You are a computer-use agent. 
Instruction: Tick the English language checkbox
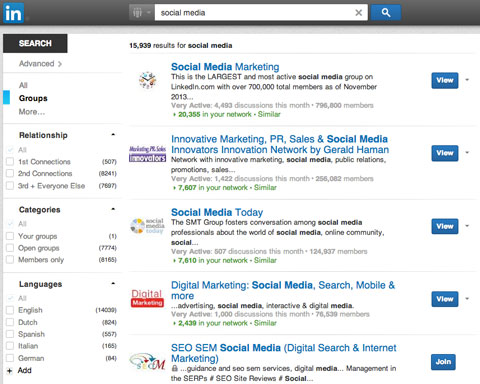(x=10, y=310)
